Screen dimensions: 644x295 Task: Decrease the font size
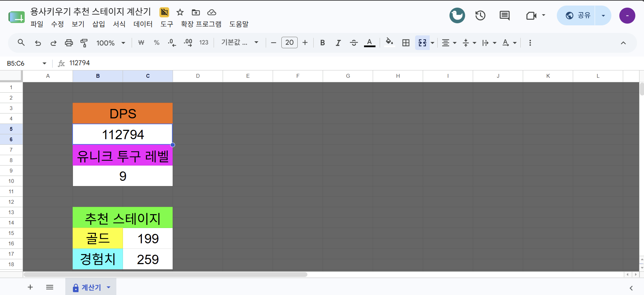tap(274, 43)
